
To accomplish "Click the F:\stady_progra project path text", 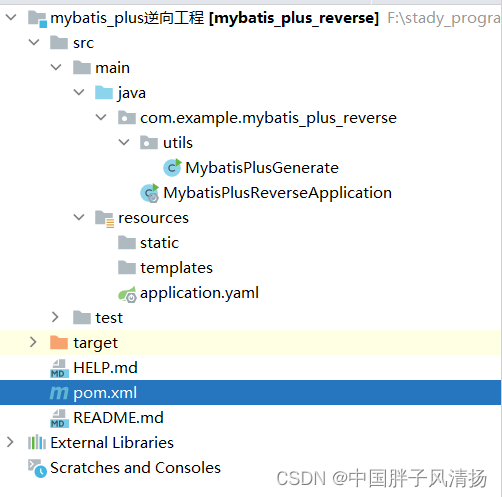I will (x=444, y=18).
